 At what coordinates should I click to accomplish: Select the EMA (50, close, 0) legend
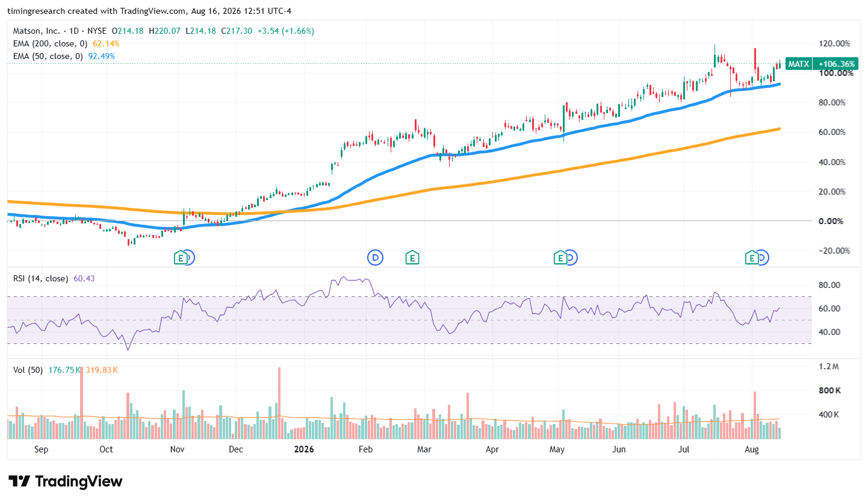[x=48, y=56]
